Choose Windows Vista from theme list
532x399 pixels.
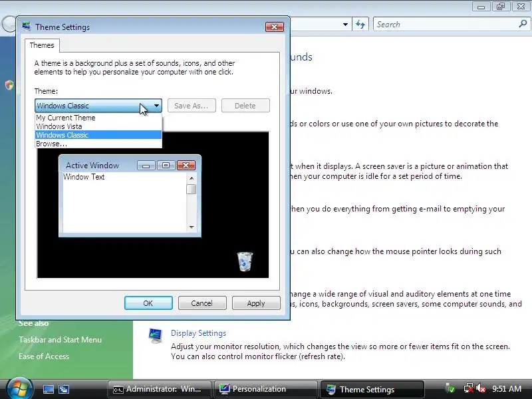tap(98, 126)
